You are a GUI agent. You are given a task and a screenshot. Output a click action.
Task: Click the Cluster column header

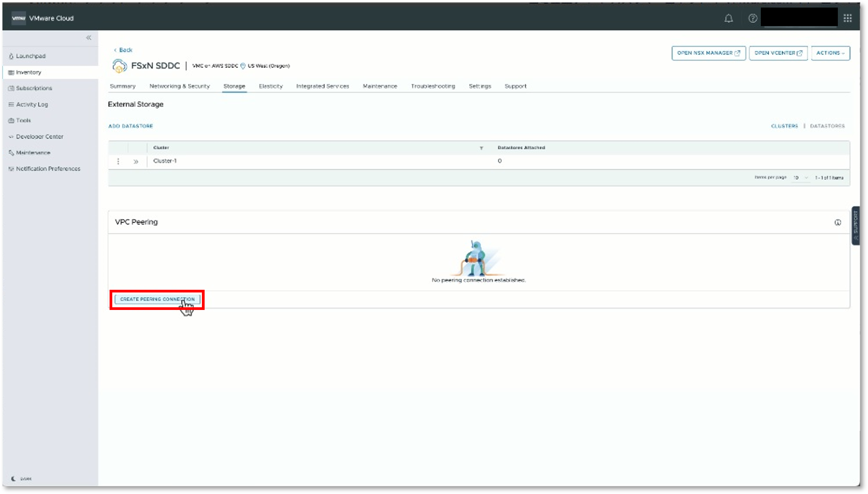161,148
